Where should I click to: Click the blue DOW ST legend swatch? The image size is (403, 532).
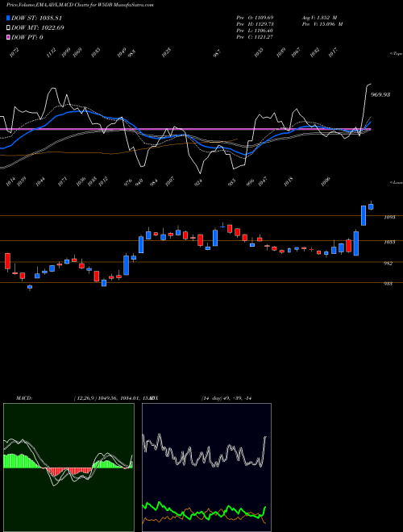tap(9, 18)
